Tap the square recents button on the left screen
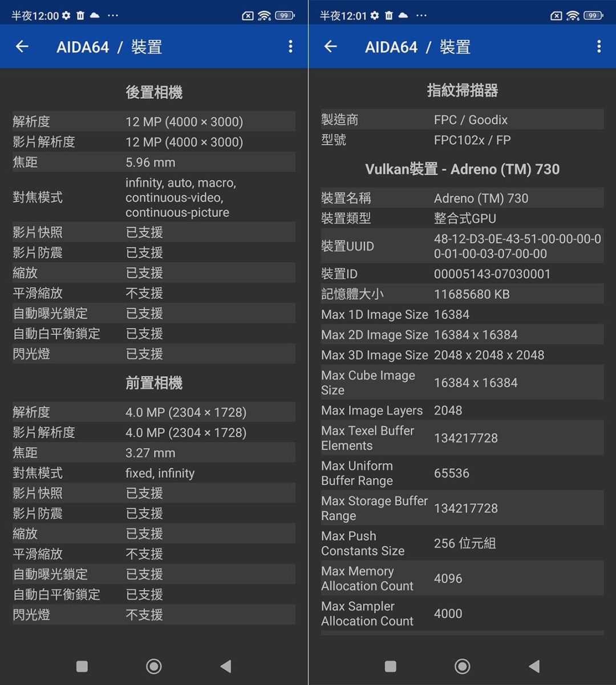This screenshot has width=616, height=685. pos(82,666)
